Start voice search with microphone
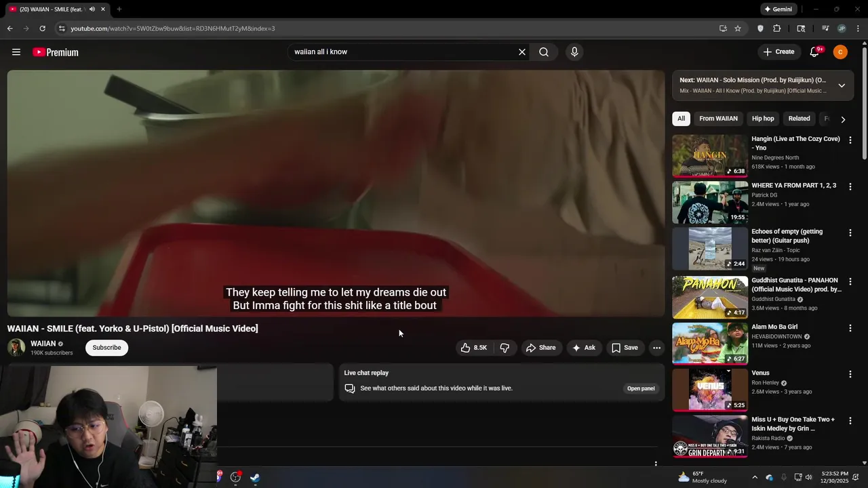This screenshot has height=488, width=868. (574, 52)
